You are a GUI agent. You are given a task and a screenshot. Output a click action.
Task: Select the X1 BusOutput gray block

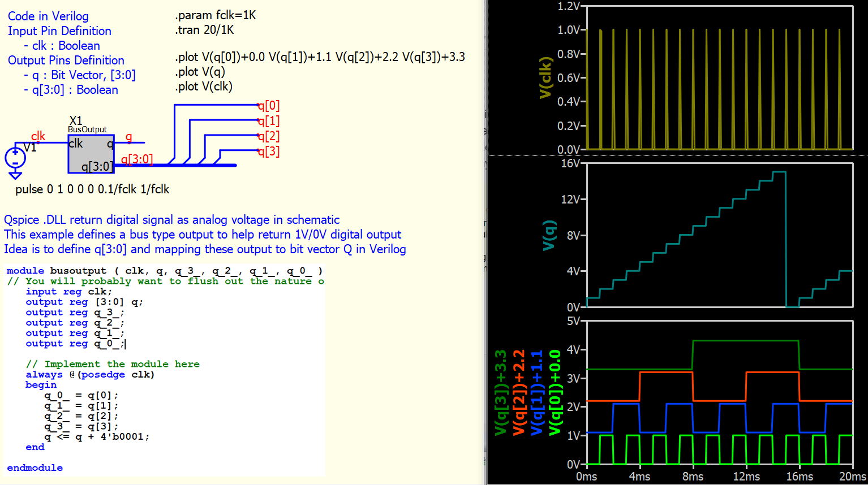click(x=91, y=154)
